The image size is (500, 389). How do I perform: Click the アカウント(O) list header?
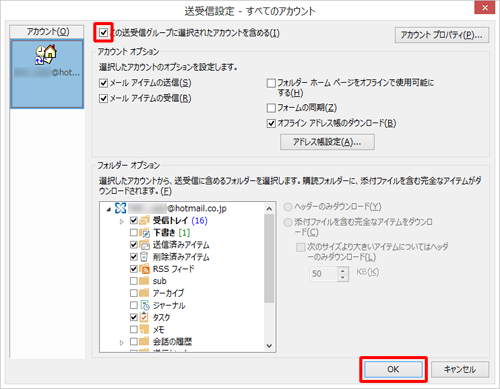[47, 32]
